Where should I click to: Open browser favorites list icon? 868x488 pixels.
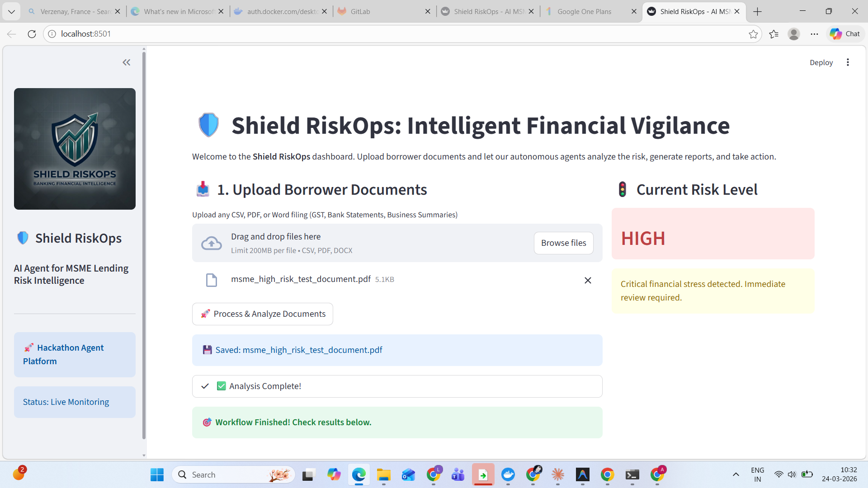click(774, 34)
